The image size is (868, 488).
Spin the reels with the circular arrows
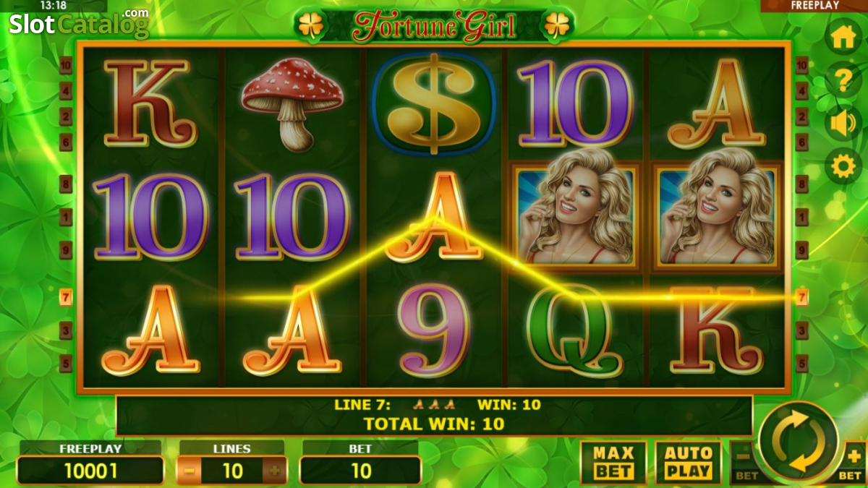click(801, 441)
